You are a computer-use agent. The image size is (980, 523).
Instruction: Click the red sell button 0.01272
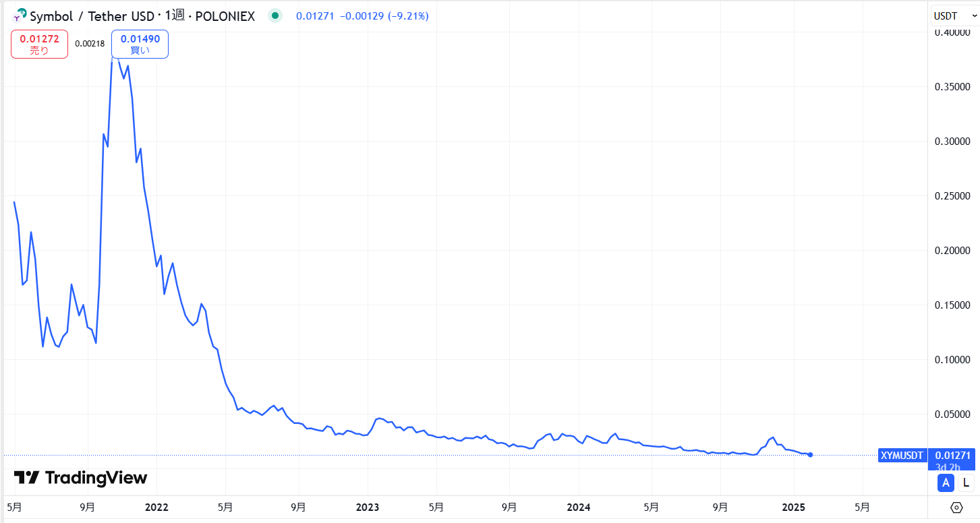(x=39, y=44)
